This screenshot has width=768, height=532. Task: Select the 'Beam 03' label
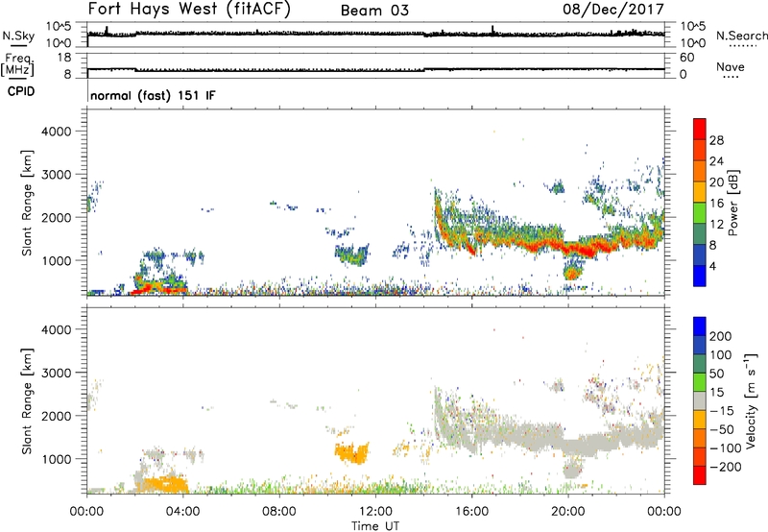(x=374, y=11)
